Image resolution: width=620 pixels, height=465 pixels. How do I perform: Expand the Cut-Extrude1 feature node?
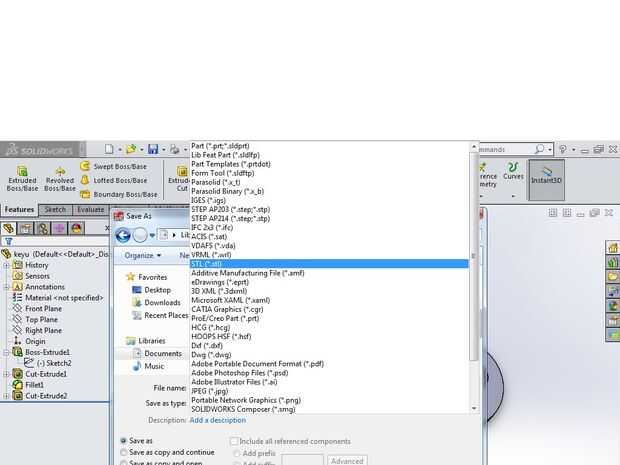[x=6, y=374]
